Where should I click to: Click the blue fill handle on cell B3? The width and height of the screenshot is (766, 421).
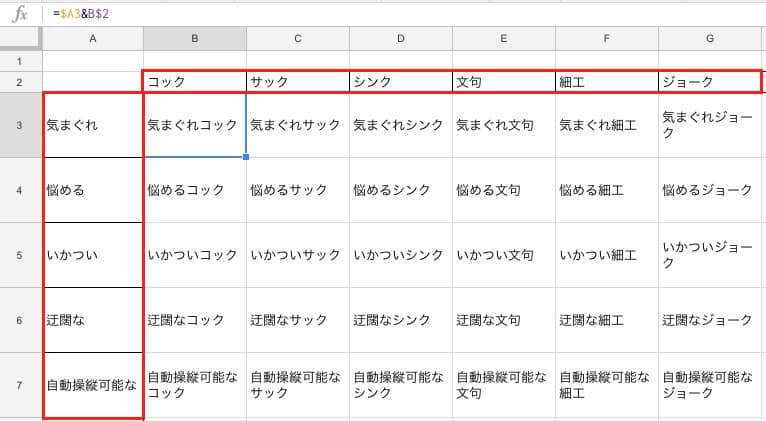tap(246, 157)
